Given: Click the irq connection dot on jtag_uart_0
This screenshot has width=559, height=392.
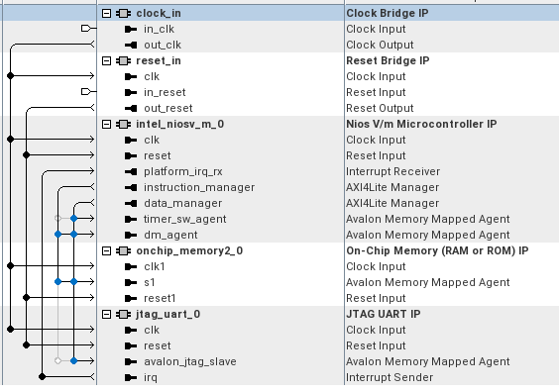Looking at the screenshot, I should pyautogui.click(x=42, y=377).
